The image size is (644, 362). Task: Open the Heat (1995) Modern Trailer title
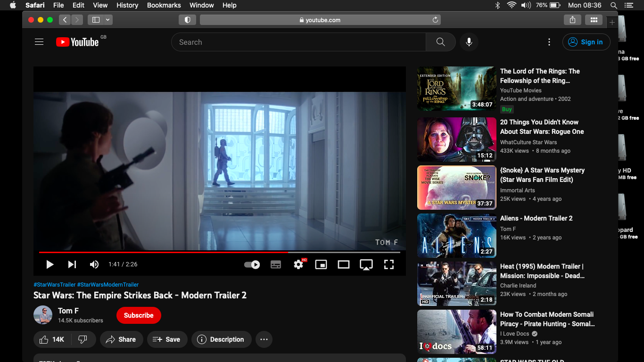click(542, 271)
